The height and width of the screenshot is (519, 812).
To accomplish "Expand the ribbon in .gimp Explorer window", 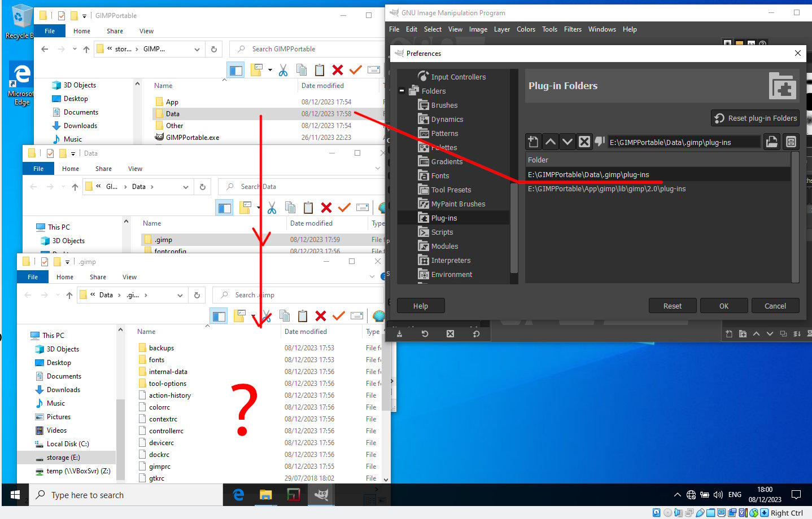I will 372,277.
